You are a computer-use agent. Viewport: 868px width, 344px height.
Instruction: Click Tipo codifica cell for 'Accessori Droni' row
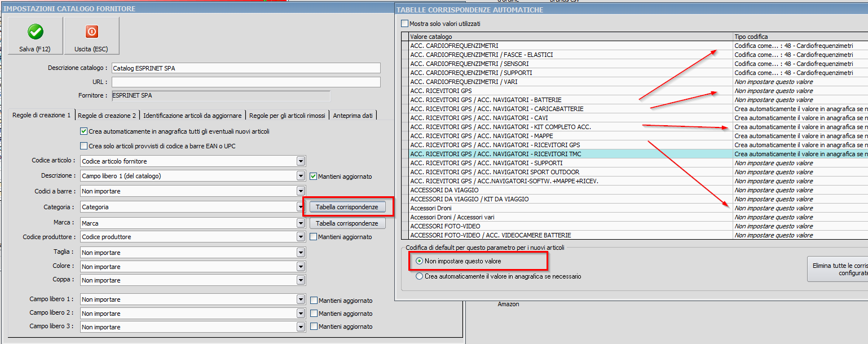click(800, 208)
